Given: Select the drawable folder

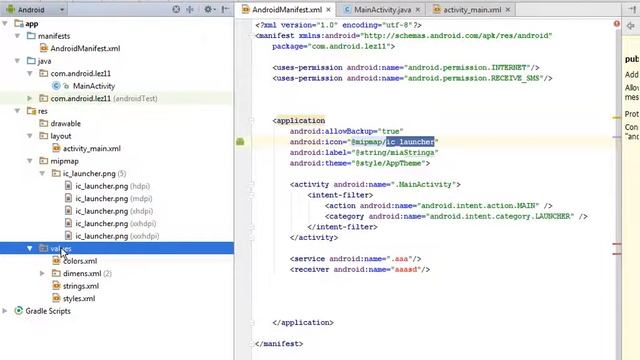Looking at the screenshot, I should [x=65, y=123].
